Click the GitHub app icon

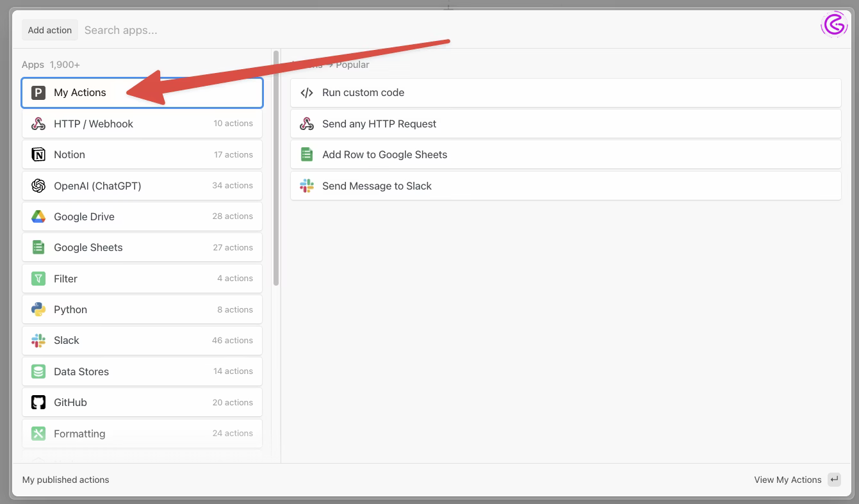pyautogui.click(x=38, y=402)
